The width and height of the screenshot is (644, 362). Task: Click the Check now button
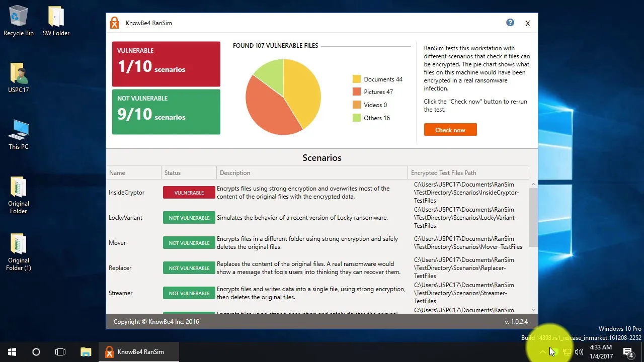pyautogui.click(x=450, y=130)
